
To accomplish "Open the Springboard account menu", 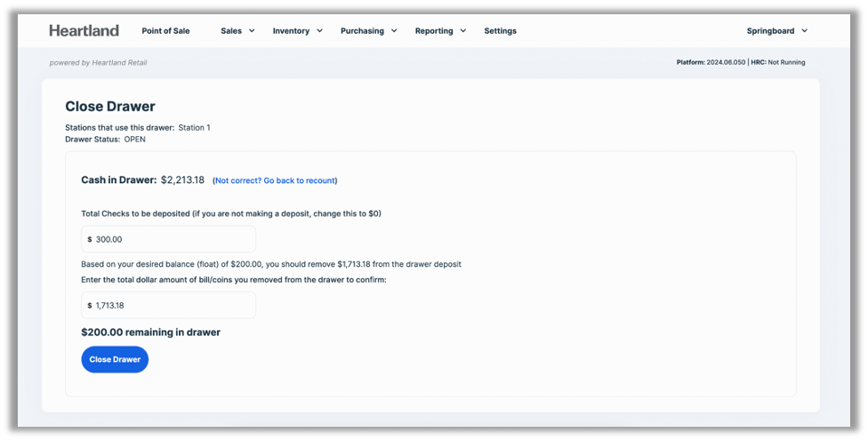I will point(771,31).
